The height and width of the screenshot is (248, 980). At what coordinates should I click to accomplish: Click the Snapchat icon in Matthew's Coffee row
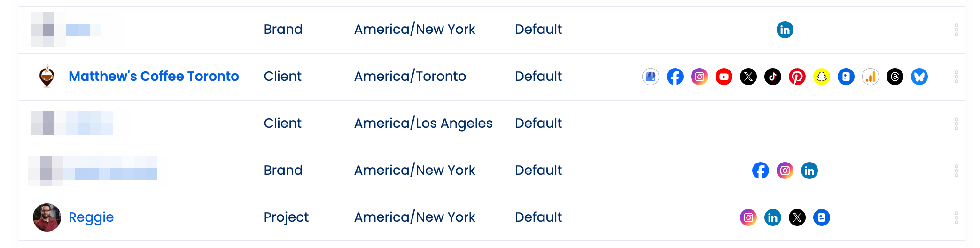coord(822,77)
